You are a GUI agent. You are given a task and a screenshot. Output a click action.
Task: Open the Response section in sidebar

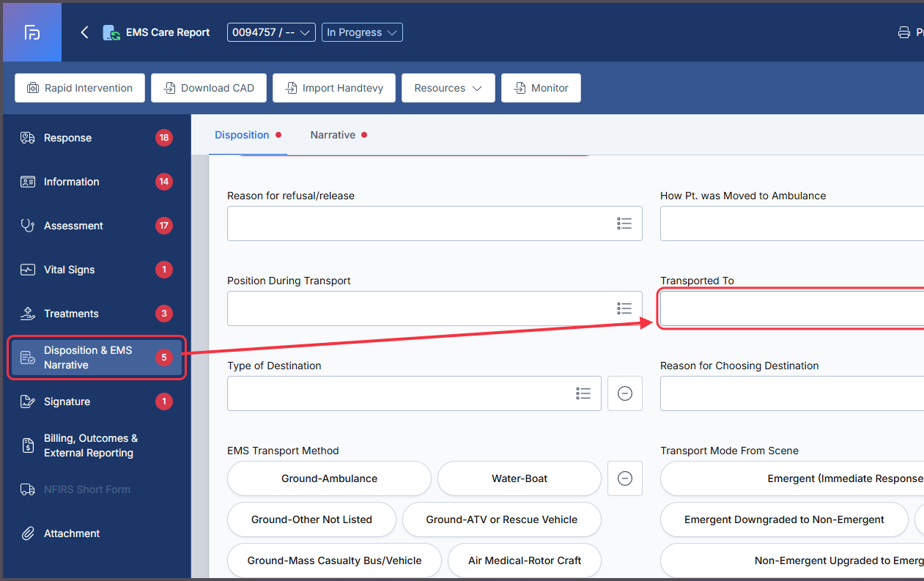click(97, 138)
